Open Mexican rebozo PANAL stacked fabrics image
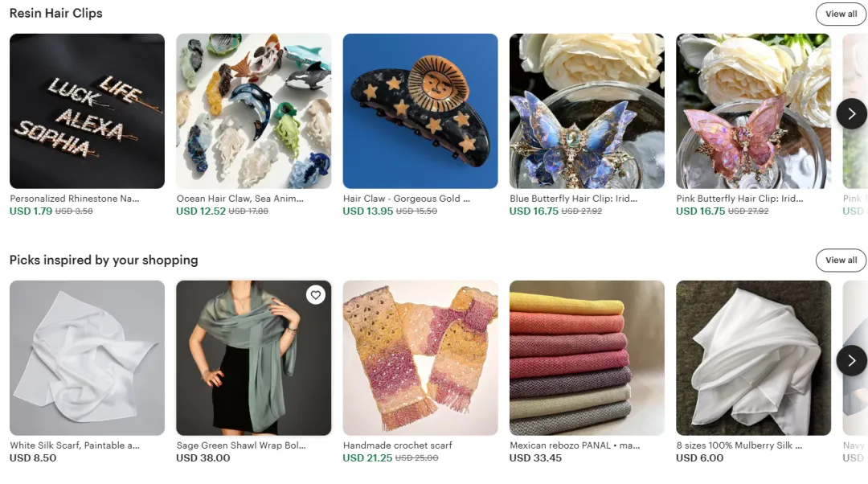The height and width of the screenshot is (484, 868). (x=587, y=358)
